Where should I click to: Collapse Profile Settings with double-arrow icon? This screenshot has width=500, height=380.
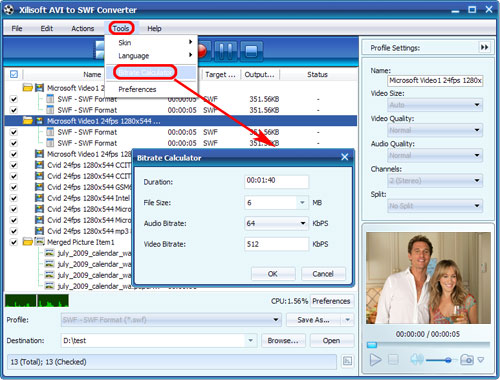[484, 47]
